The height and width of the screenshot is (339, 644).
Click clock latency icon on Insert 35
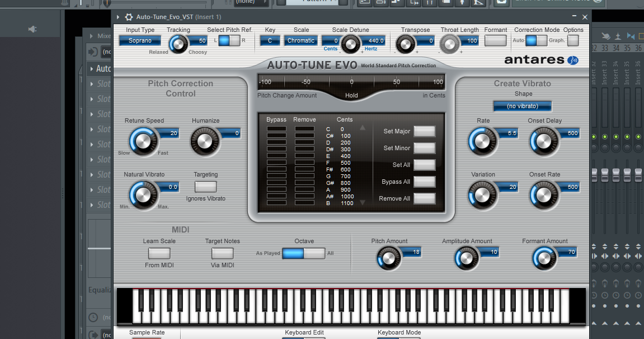click(x=627, y=295)
